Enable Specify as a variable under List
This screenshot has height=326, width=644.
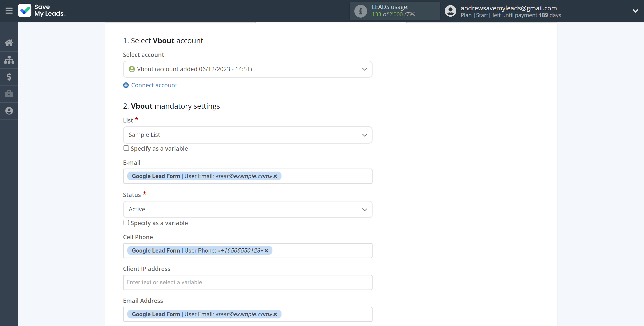tap(126, 148)
